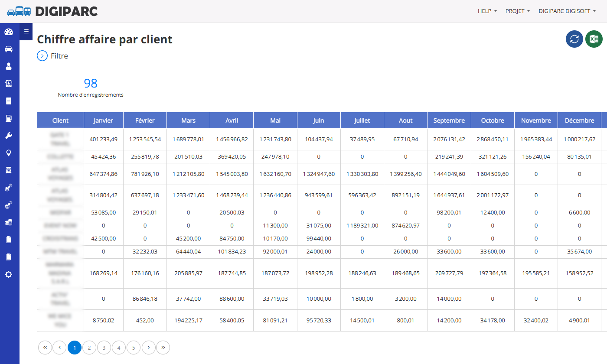Screen dimensions: 607x364
Task: Select cell value 42 500,00
Action: point(104,238)
